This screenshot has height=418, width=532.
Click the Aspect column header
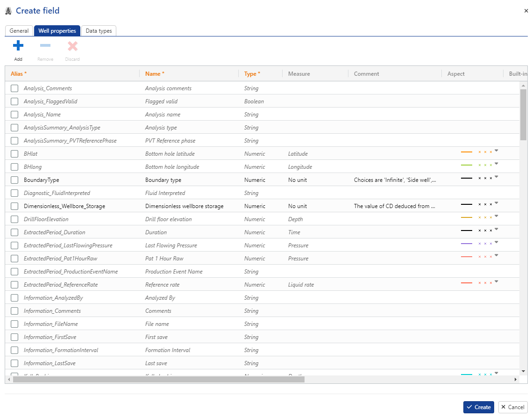pyautogui.click(x=456, y=74)
